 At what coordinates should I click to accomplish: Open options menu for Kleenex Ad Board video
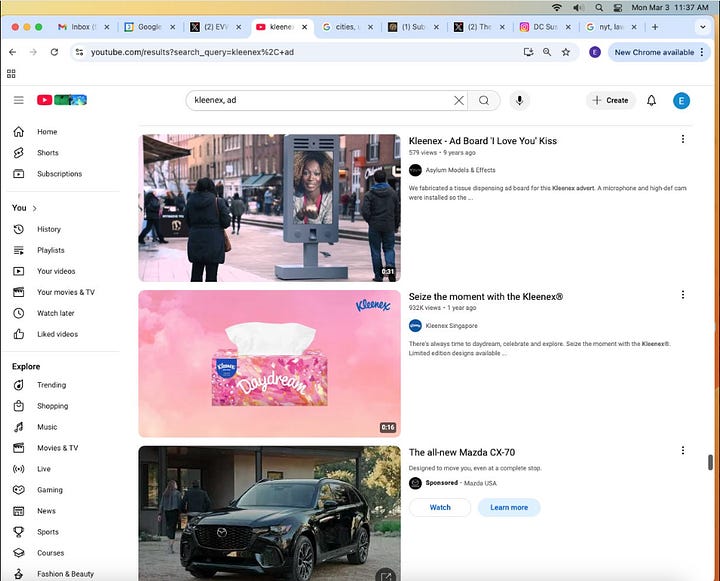tap(683, 139)
